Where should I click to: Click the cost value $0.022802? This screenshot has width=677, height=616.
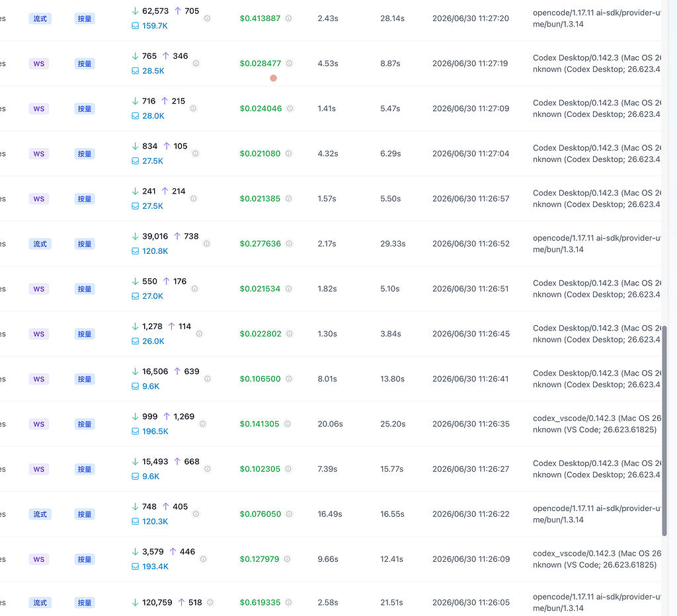click(260, 334)
